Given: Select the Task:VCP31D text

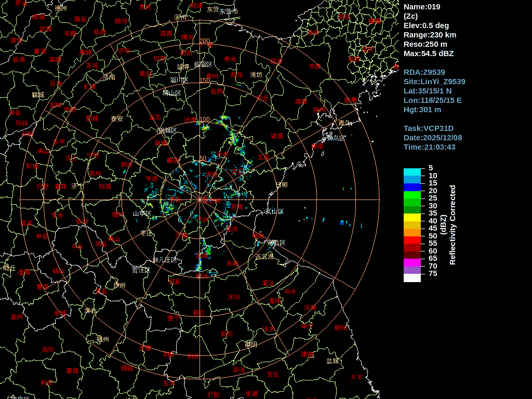Looking at the screenshot, I should pyautogui.click(x=429, y=128).
